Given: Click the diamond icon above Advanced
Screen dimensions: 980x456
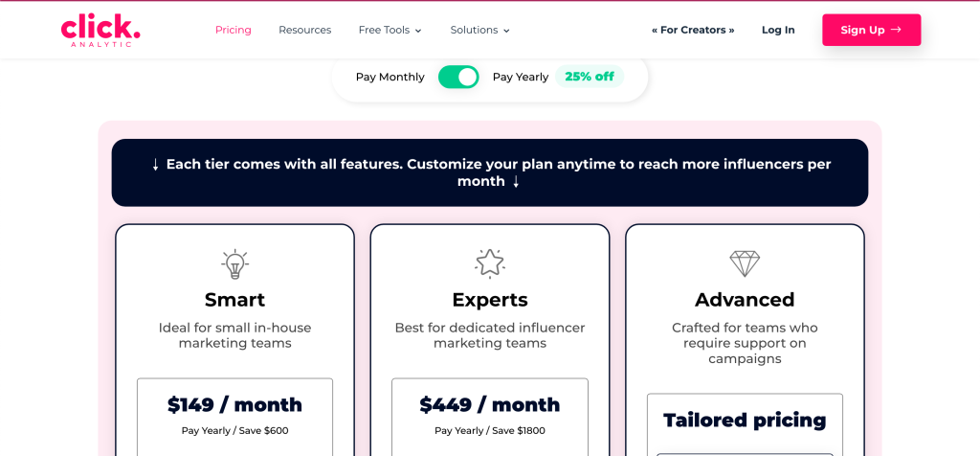Looking at the screenshot, I should [745, 263].
